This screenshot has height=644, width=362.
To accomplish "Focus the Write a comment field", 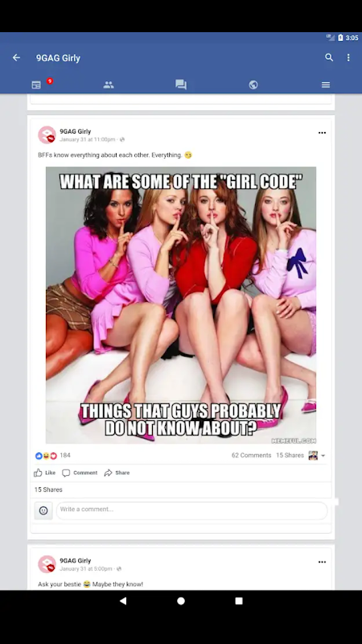I will pos(191,510).
